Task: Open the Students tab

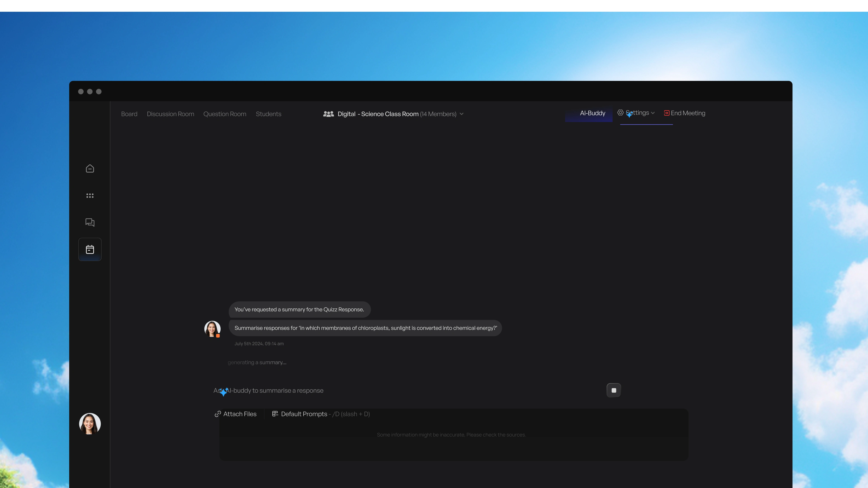Action: (268, 114)
